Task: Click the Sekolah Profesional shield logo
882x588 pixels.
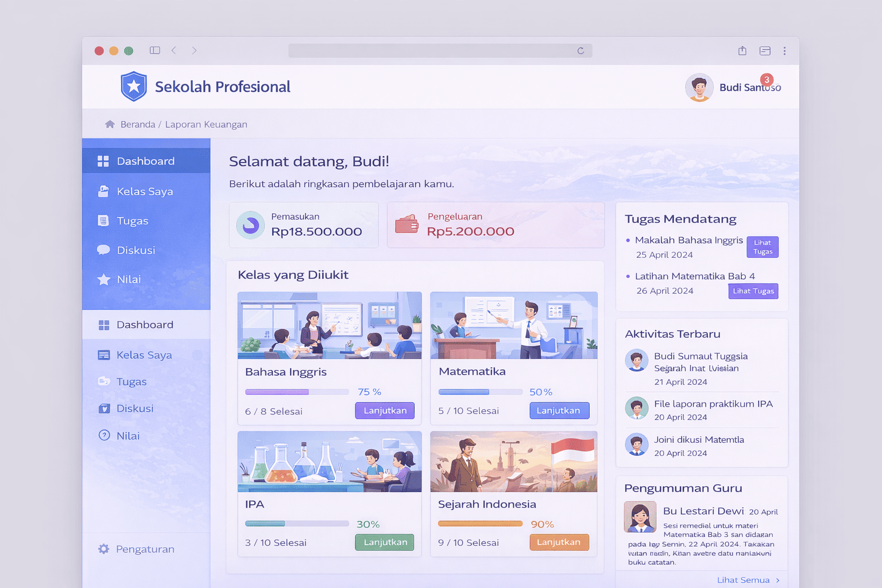Action: click(x=134, y=87)
